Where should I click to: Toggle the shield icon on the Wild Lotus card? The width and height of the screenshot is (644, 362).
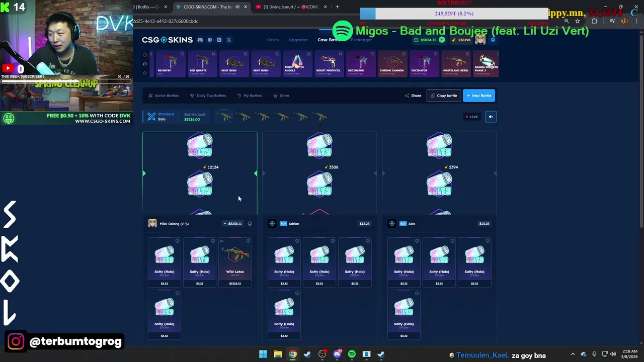click(248, 241)
